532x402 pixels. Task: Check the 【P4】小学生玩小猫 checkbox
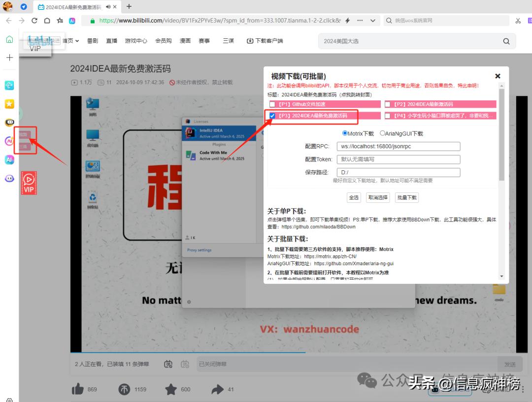[x=388, y=116]
